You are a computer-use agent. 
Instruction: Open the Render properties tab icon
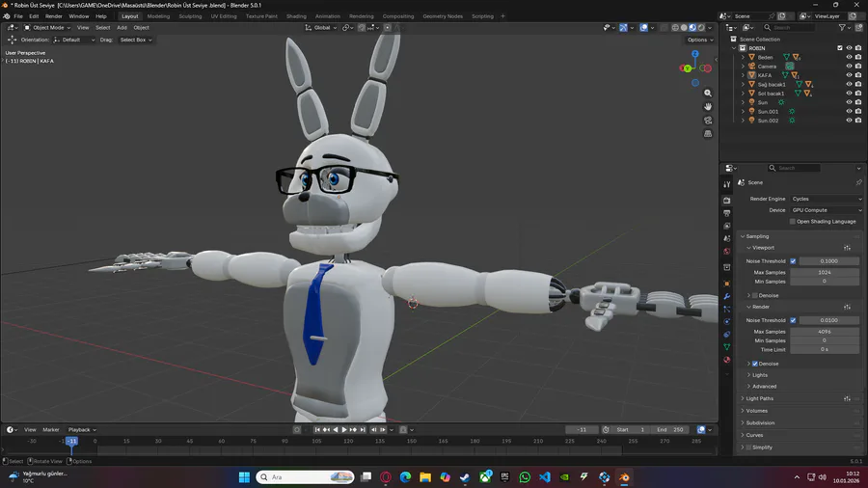point(727,201)
